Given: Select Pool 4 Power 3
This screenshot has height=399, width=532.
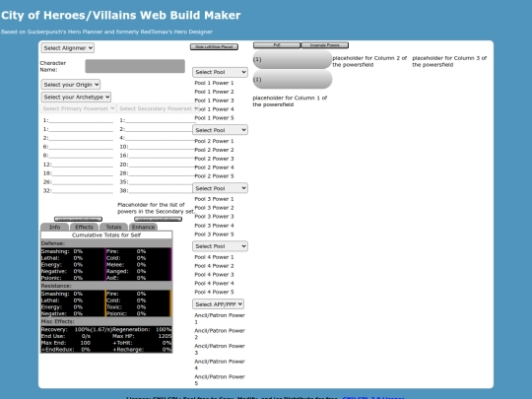Looking at the screenshot, I should [x=214, y=275].
